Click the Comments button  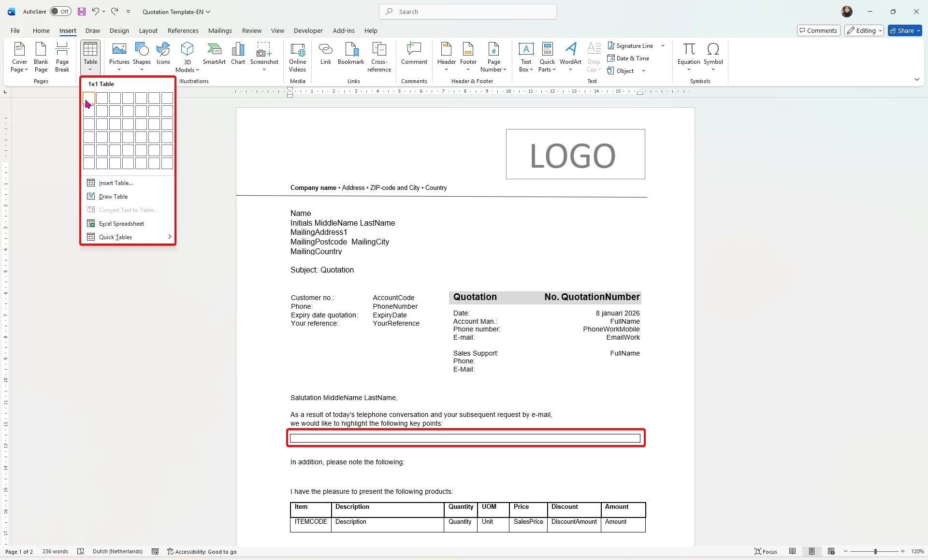818,30
